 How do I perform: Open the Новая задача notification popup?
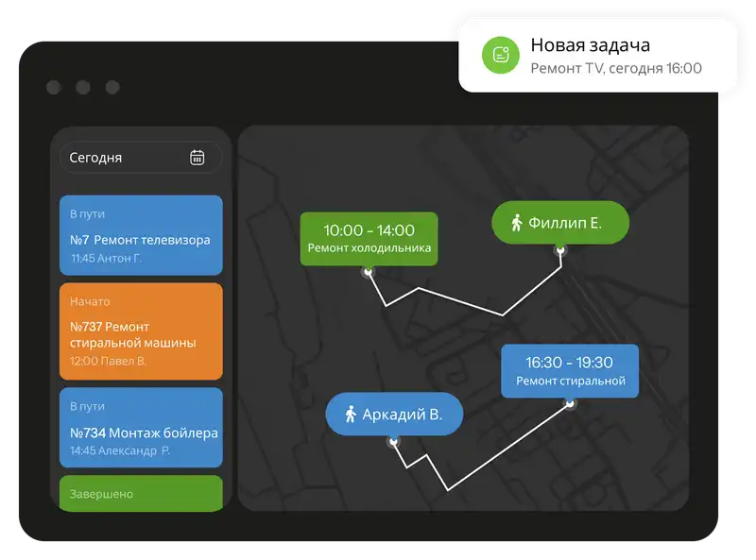[597, 55]
